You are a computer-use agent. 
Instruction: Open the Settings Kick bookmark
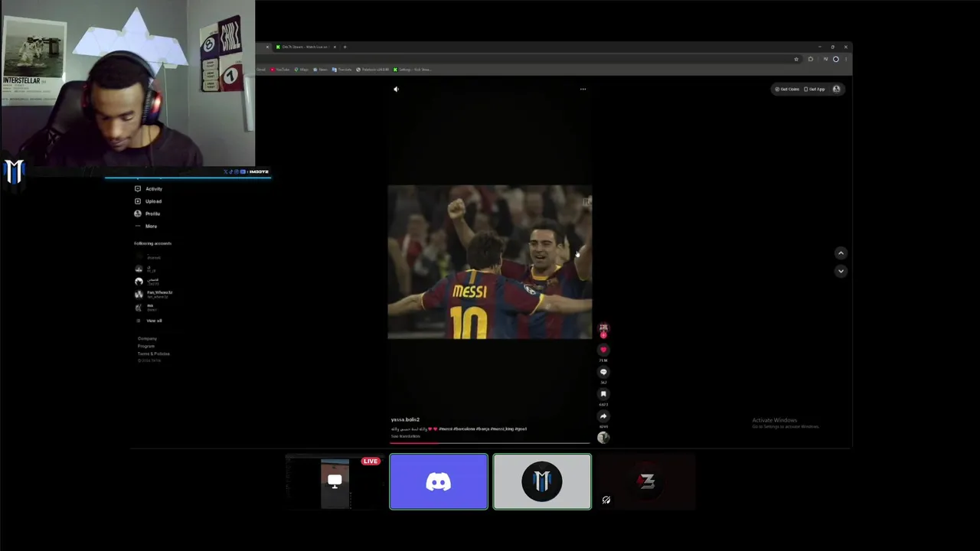[x=413, y=70]
